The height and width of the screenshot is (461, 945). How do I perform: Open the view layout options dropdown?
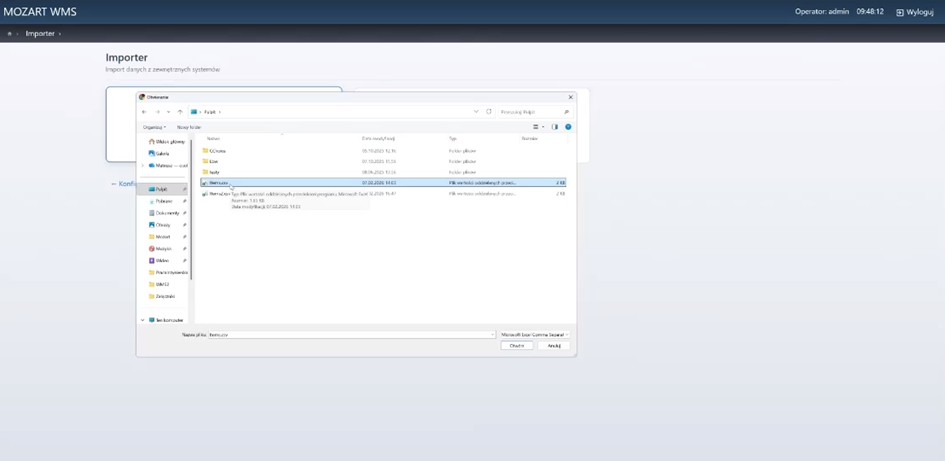(x=538, y=127)
